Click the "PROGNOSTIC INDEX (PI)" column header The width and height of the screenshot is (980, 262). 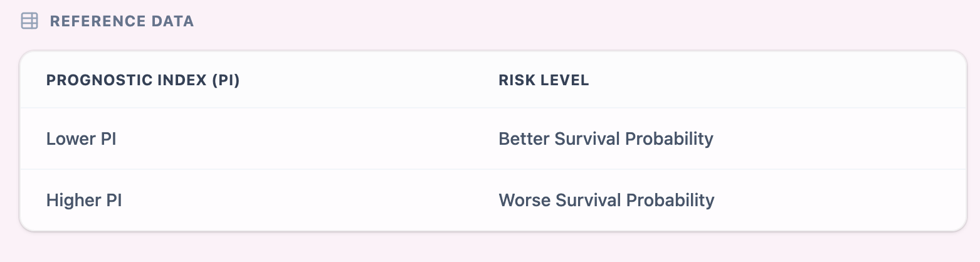click(143, 81)
